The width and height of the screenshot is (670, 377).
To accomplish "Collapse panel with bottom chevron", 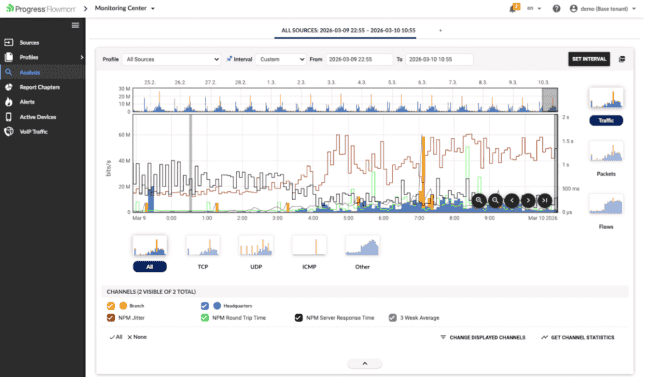I will pyautogui.click(x=365, y=363).
